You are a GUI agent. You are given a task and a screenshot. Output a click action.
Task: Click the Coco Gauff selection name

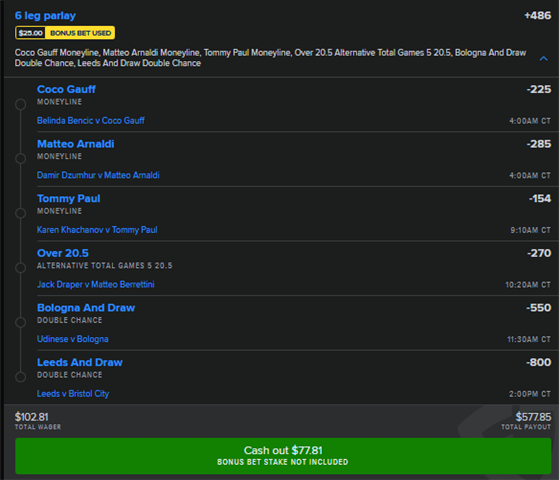66,89
